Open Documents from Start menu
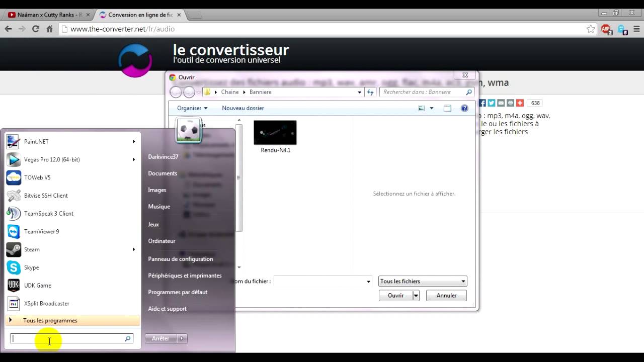 (163, 173)
